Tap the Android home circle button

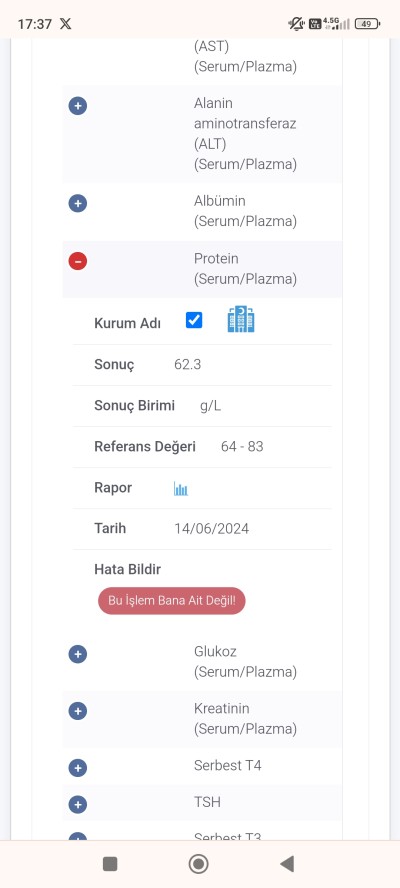[198, 864]
